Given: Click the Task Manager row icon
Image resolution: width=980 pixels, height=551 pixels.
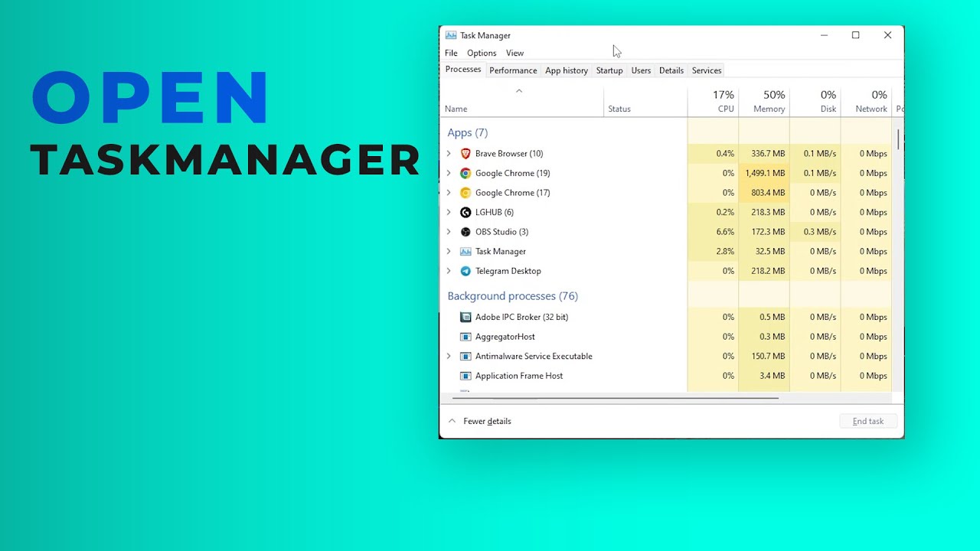Looking at the screenshot, I should (x=465, y=251).
